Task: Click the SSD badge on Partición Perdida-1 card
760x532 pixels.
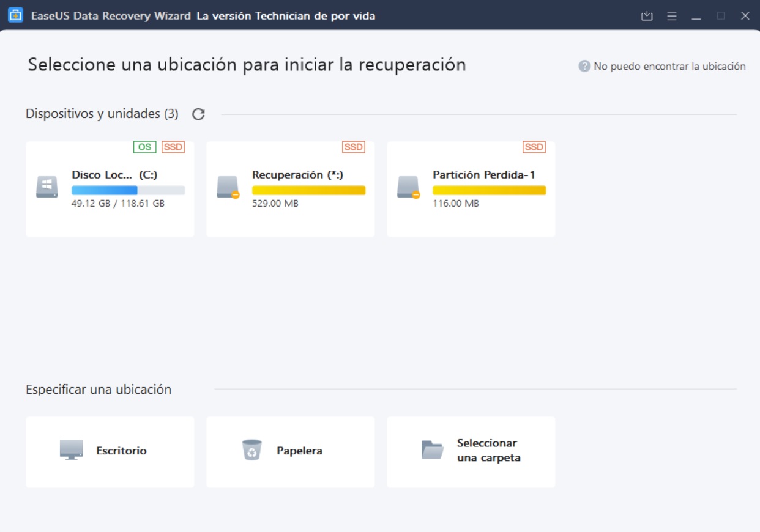Action: [x=534, y=147]
